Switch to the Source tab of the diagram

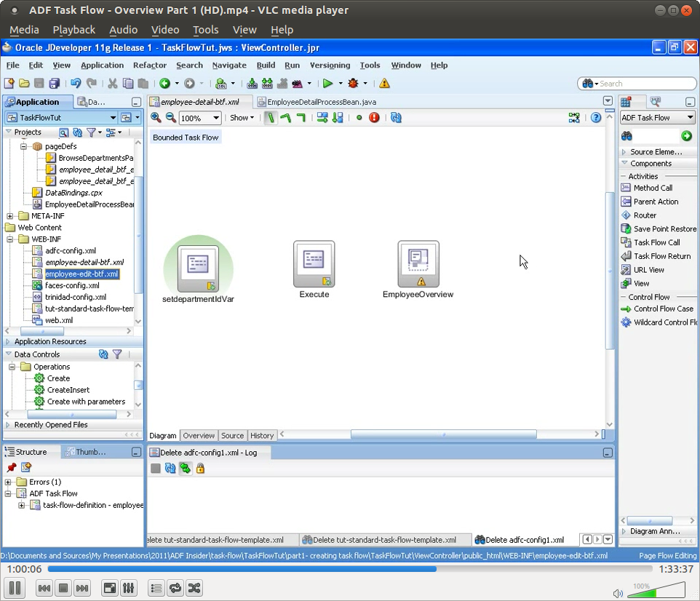point(232,435)
